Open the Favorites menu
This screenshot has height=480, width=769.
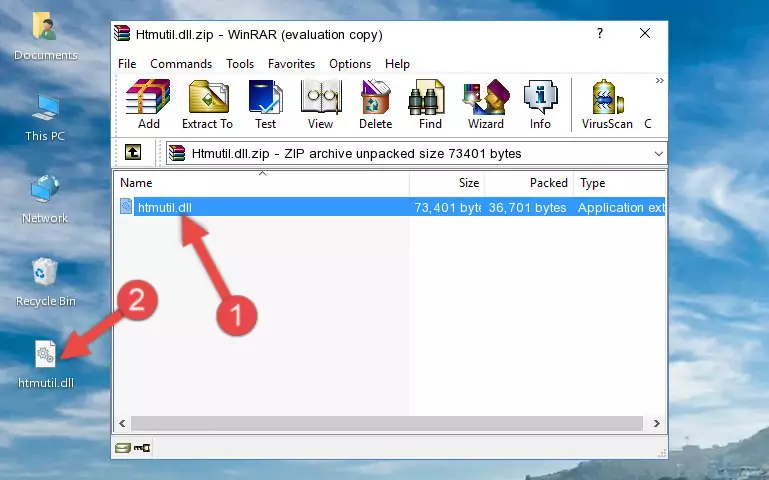(291, 64)
